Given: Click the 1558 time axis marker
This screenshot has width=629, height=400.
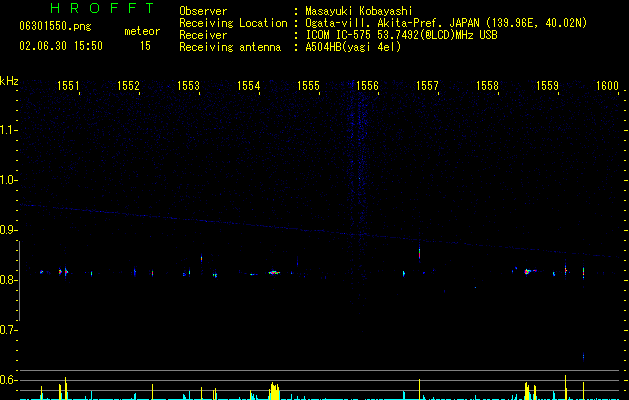Looking at the screenshot, I should pos(487,86).
